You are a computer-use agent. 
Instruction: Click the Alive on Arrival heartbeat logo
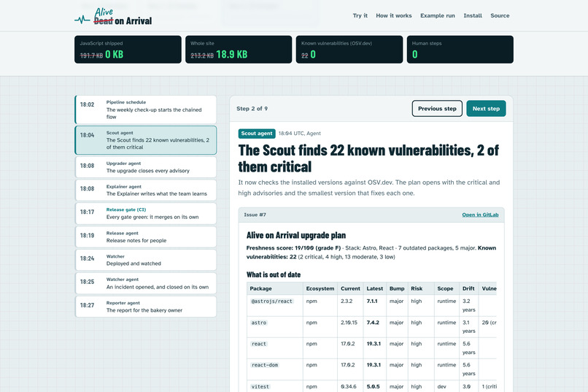point(113,17)
